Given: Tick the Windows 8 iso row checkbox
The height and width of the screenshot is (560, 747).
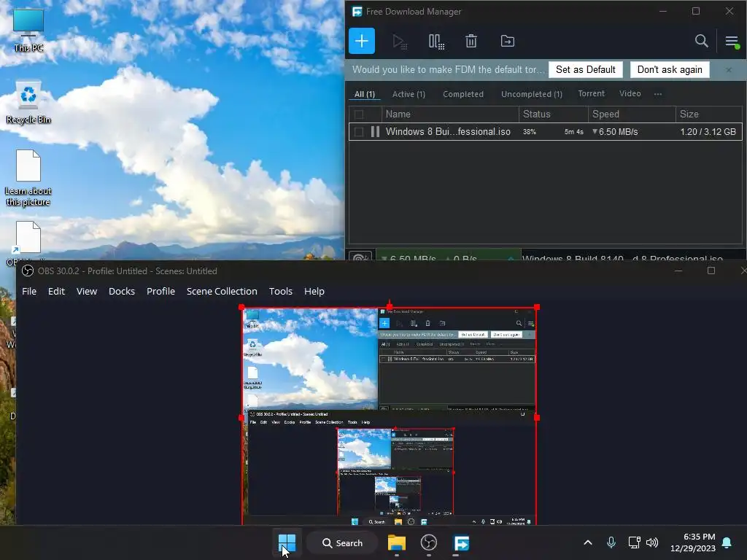Looking at the screenshot, I should [x=359, y=132].
